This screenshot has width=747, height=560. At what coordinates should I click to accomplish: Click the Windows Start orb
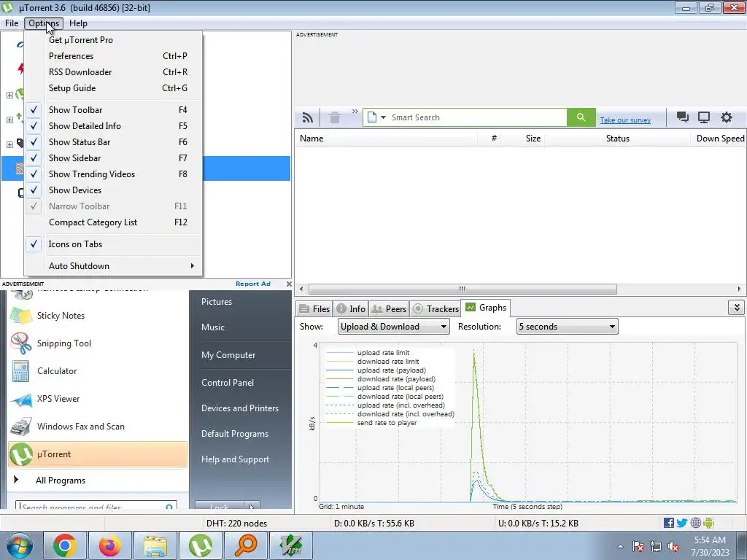tap(20, 545)
